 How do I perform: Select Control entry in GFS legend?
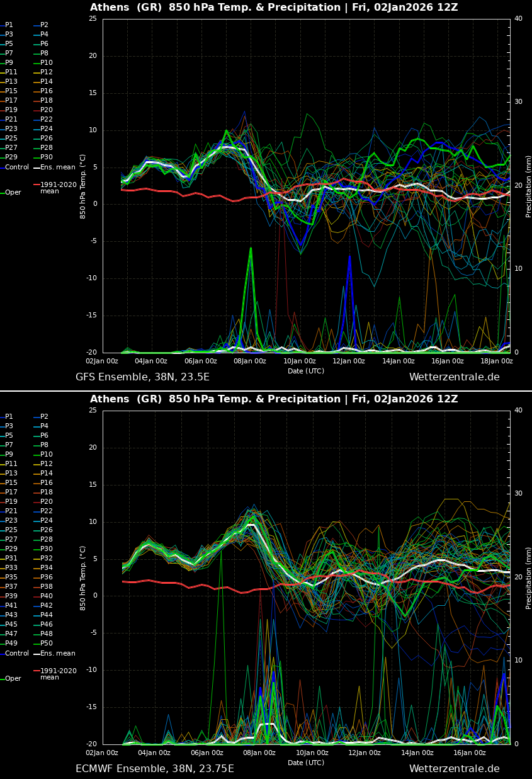pos(16,168)
